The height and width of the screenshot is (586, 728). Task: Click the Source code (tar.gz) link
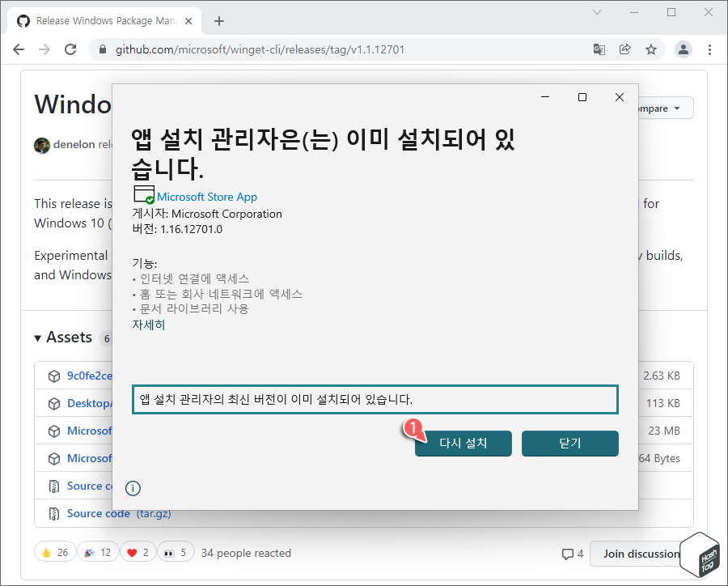120,513
